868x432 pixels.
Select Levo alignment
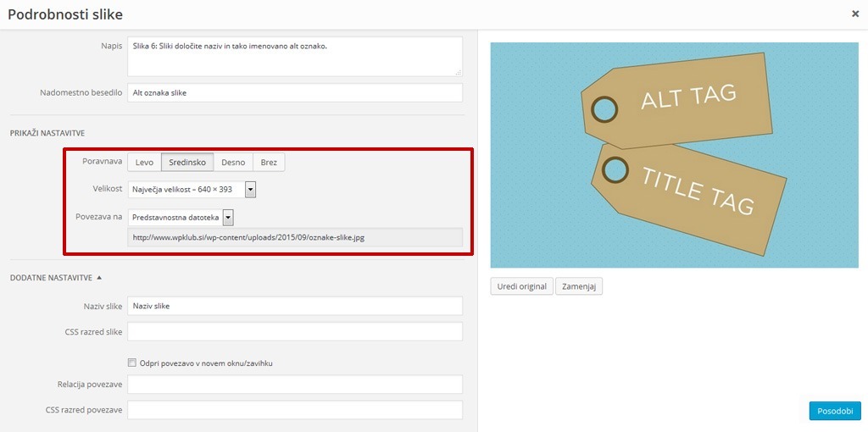[144, 163]
